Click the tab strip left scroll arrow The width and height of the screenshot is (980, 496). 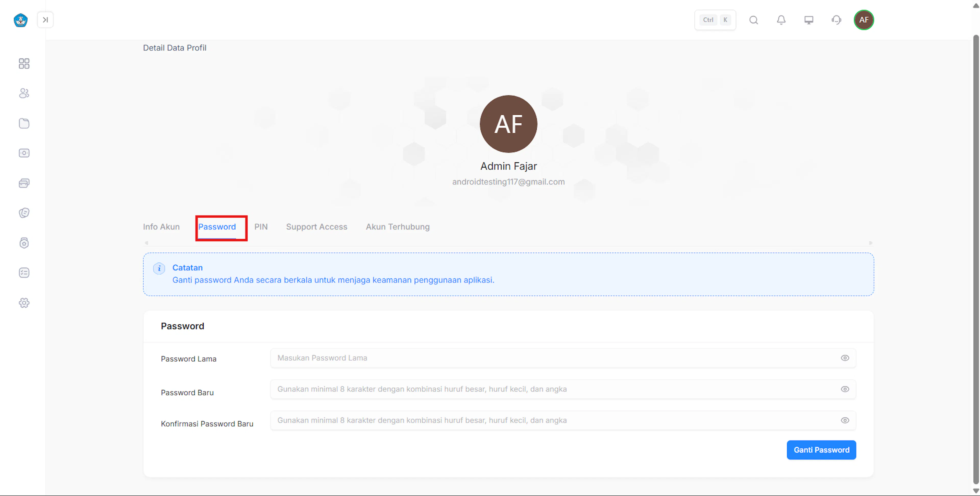[146, 243]
